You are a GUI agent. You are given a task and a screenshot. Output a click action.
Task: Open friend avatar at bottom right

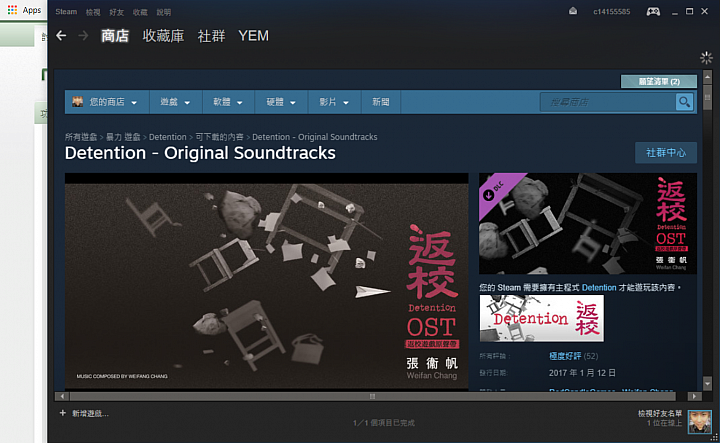tap(699, 422)
